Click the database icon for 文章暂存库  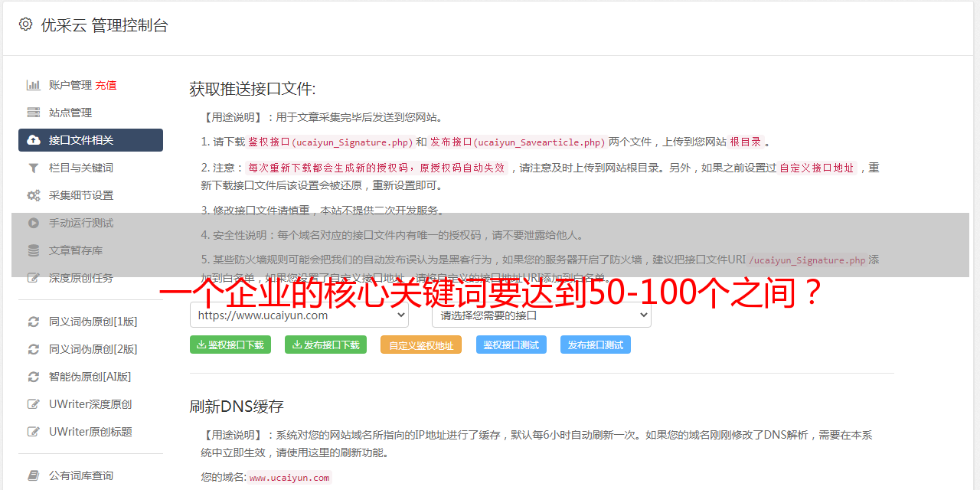[x=34, y=250]
